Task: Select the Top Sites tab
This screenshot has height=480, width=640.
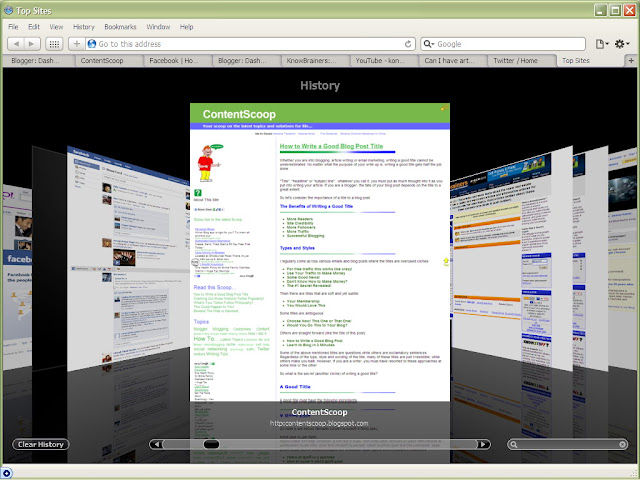Action: coord(590,60)
